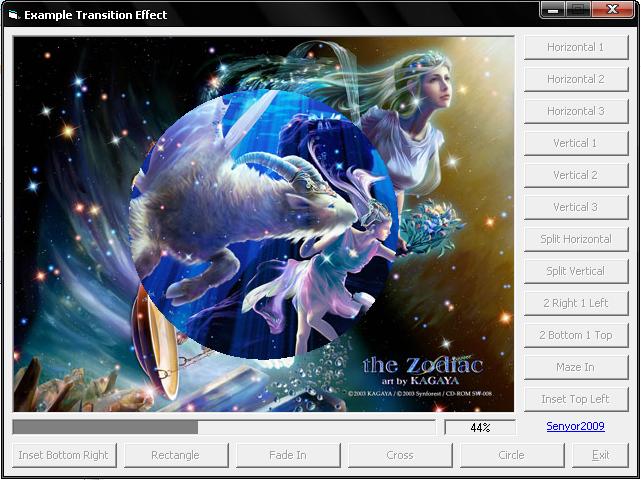Screen dimensions: 641x480
Task: Choose the Vertical 1 transition
Action: pyautogui.click(x=575, y=143)
